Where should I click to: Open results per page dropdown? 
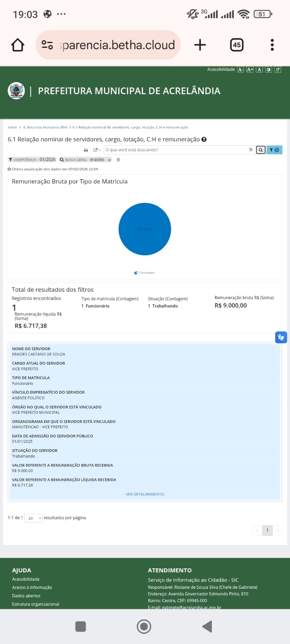[33, 518]
